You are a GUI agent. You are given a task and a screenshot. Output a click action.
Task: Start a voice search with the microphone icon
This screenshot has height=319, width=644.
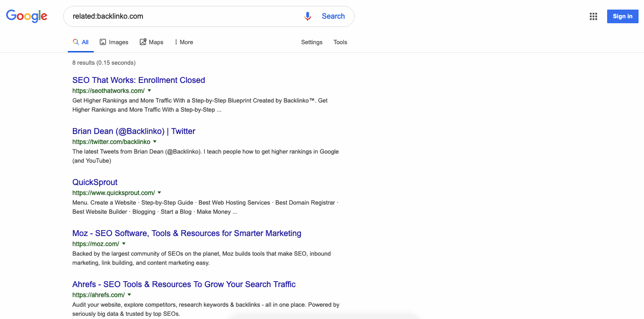(x=307, y=16)
